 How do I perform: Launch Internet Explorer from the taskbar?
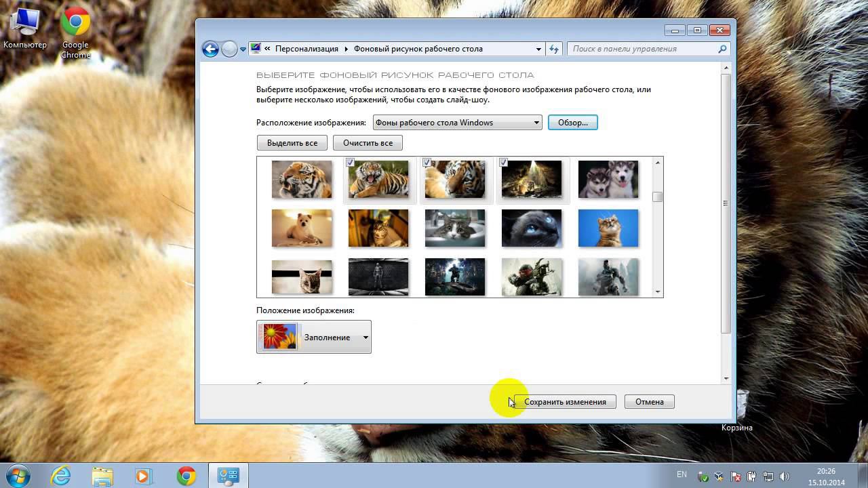pos(61,476)
